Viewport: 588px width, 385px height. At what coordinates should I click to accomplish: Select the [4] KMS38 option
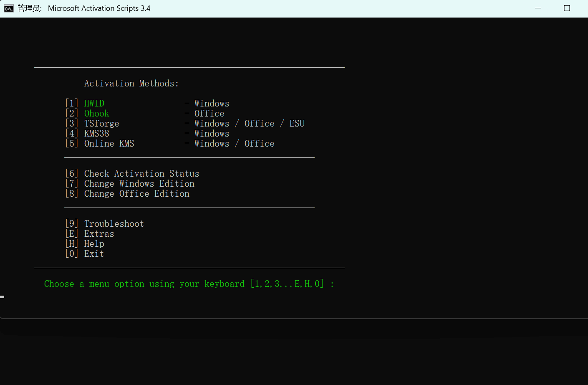(x=87, y=133)
